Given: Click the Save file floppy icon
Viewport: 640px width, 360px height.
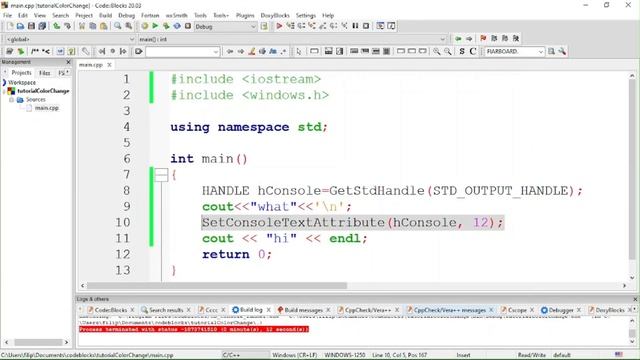Looking at the screenshot, I should coord(31,26).
